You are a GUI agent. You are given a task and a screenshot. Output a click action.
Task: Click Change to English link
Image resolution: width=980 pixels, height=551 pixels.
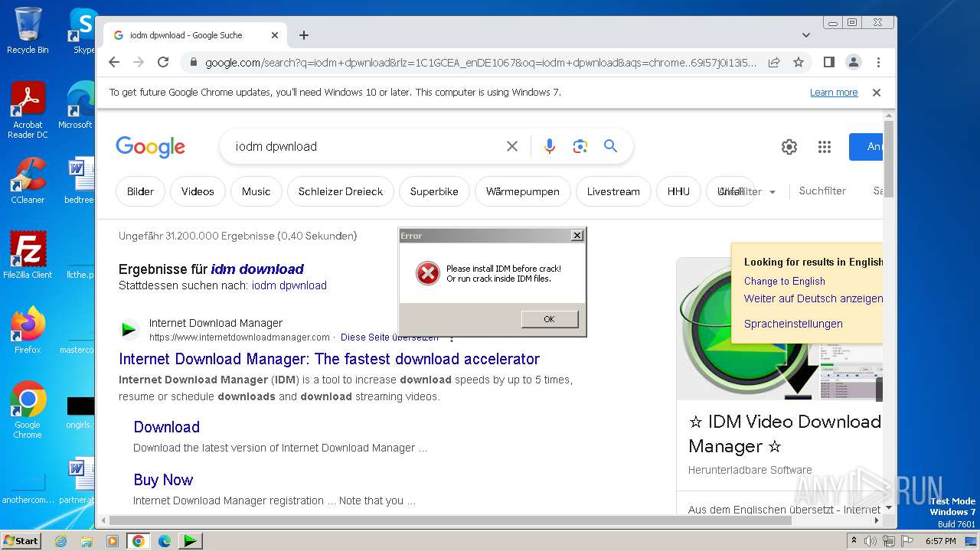point(785,281)
